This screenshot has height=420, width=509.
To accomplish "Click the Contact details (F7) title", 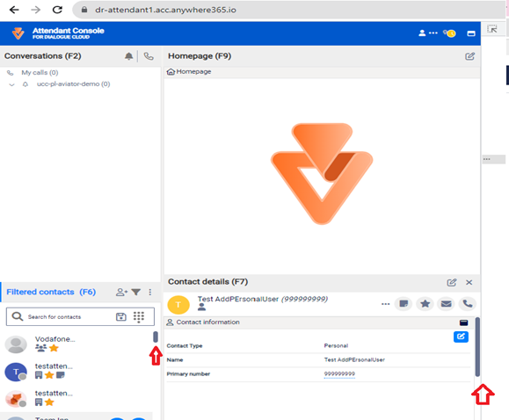I will [207, 282].
